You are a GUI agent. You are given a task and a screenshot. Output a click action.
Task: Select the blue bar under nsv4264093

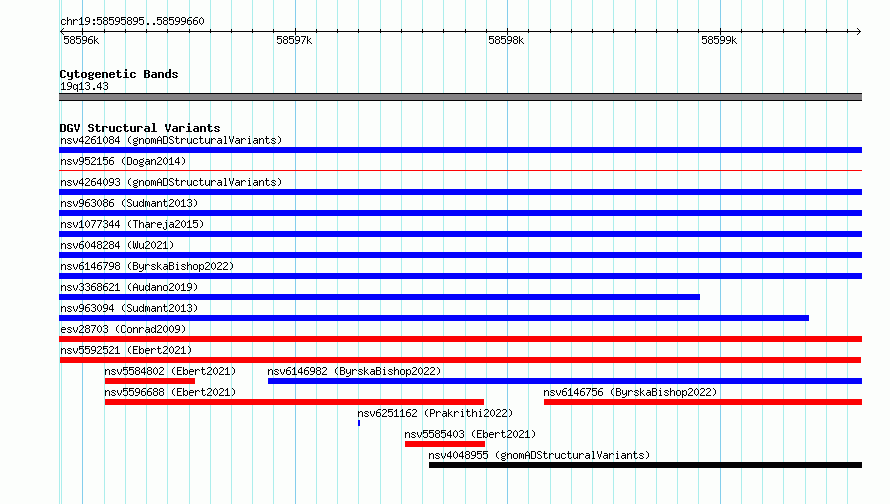pyautogui.click(x=460, y=192)
